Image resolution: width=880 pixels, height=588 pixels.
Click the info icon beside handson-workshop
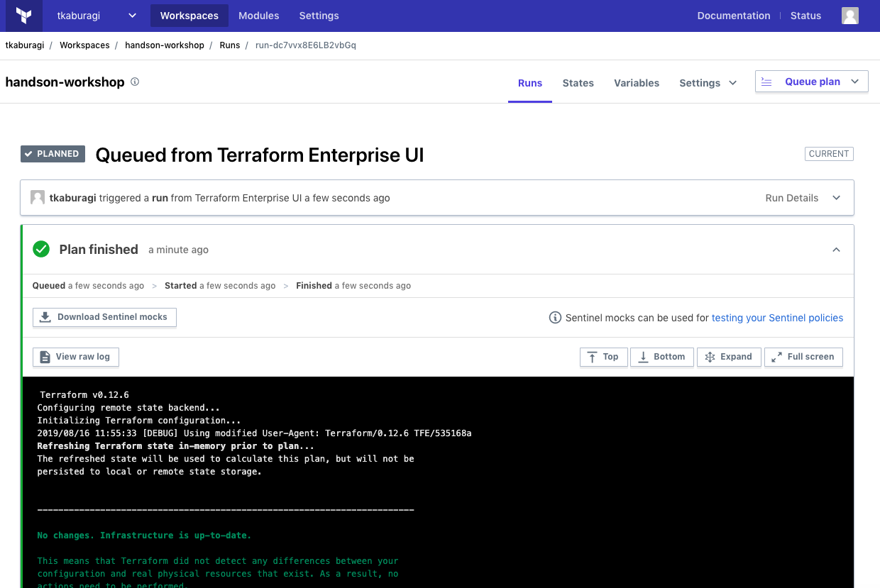click(x=135, y=82)
